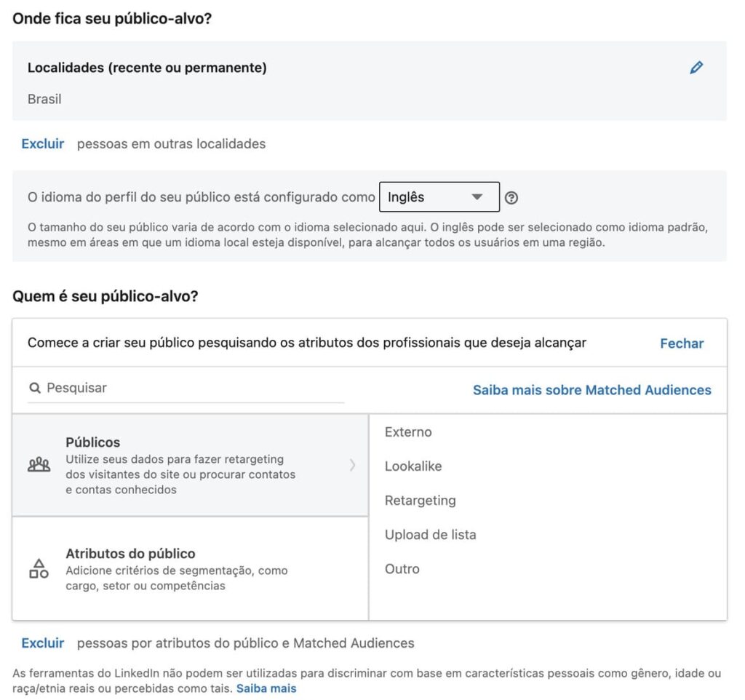The image size is (745, 700).
Task: Click Excluir for atributos do público
Action: click(43, 643)
